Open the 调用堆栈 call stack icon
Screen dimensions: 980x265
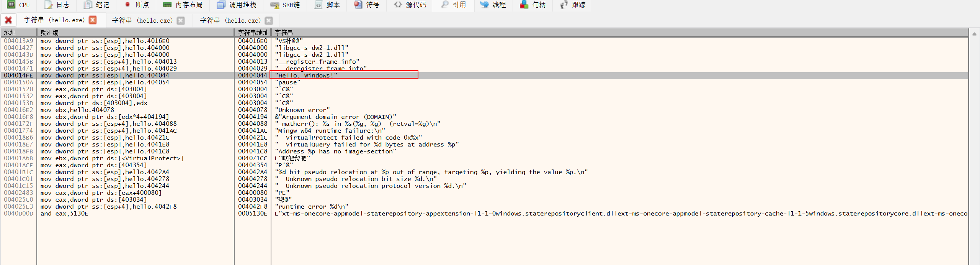[220, 5]
